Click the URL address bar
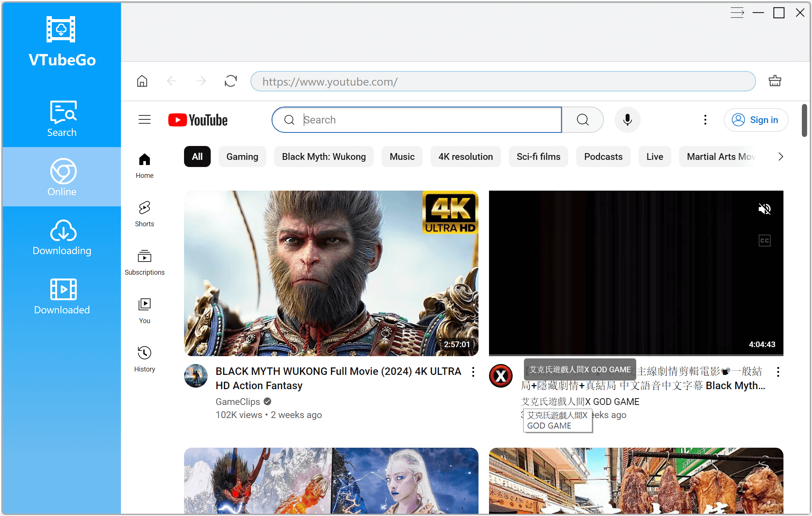 pos(503,81)
